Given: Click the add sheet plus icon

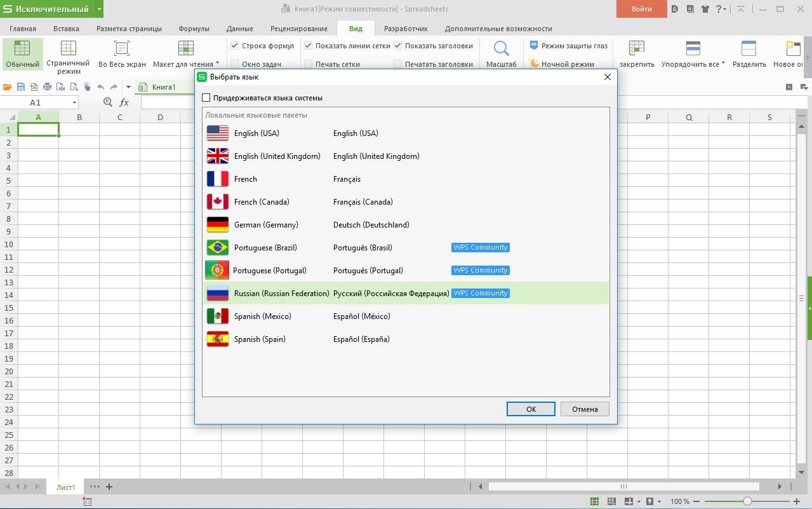Looking at the screenshot, I should coord(109,487).
